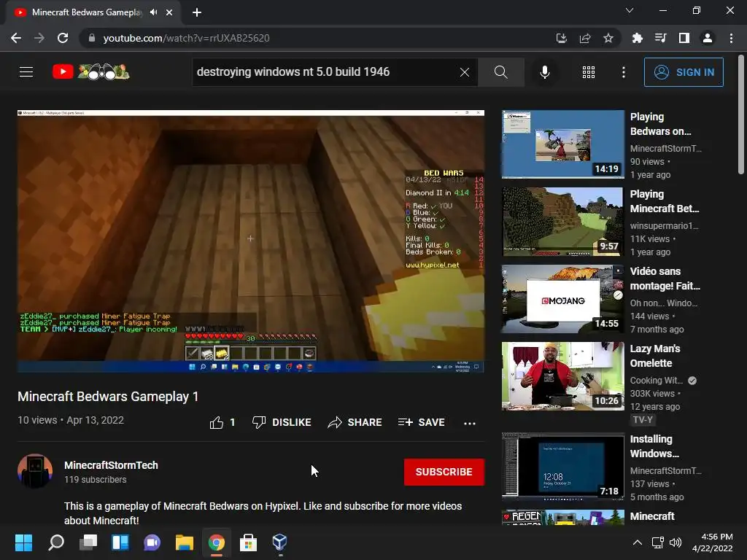Toggle Chrome side panel

(x=684, y=38)
